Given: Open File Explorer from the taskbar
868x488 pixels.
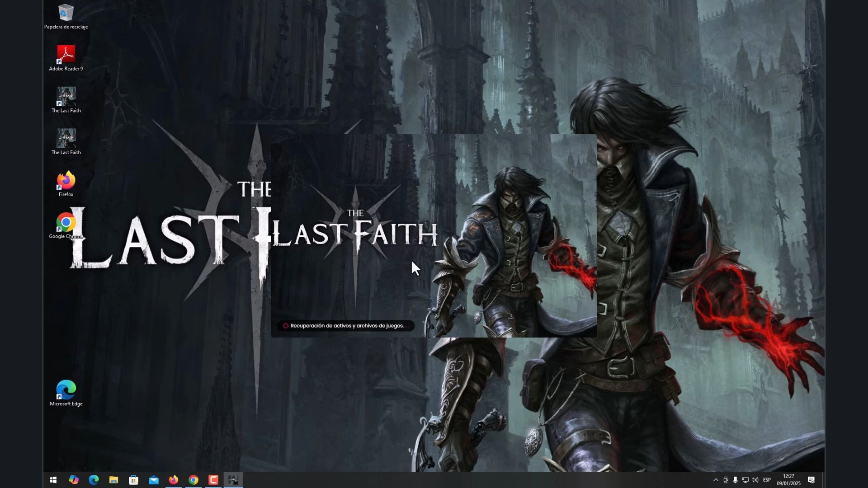Looking at the screenshot, I should tap(113, 480).
